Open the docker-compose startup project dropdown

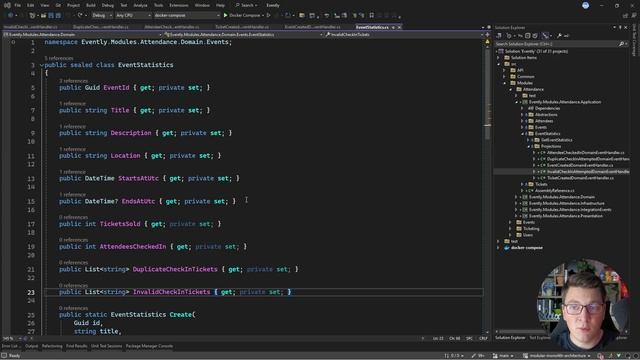tap(187, 16)
